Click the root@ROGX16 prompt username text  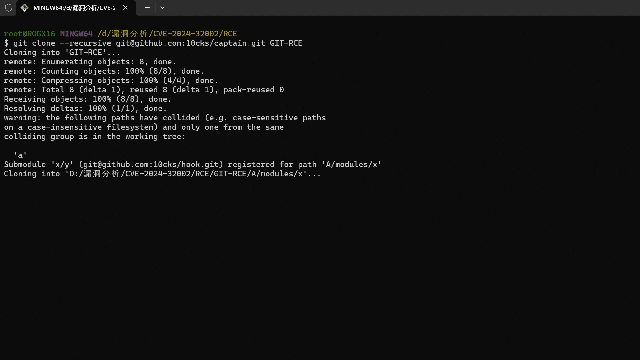coord(29,33)
